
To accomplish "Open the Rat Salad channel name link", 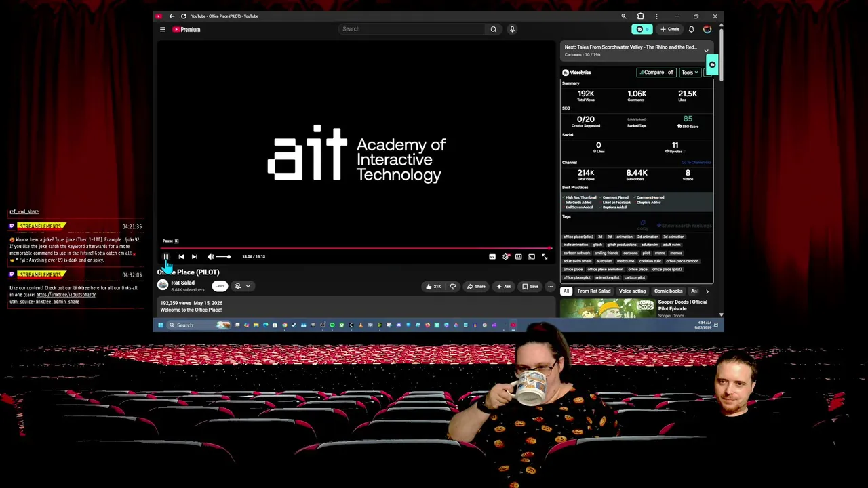I will [x=182, y=283].
